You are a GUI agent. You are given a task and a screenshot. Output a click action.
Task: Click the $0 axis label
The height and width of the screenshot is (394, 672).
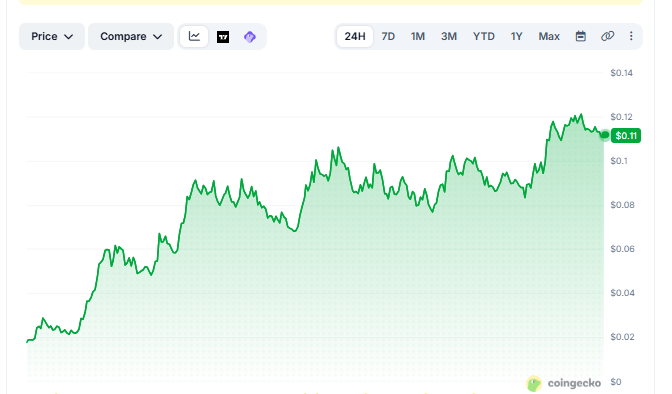click(x=616, y=382)
